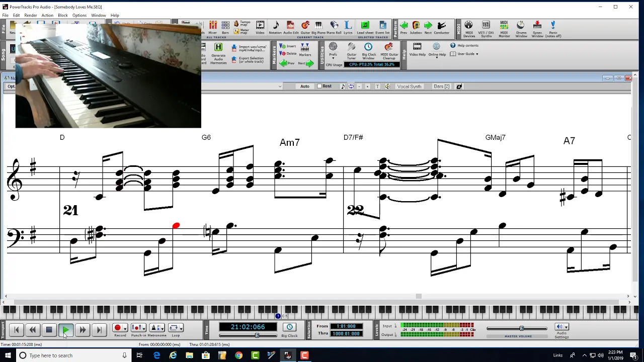Viewport: 644px width, 362px height.
Task: Open the Action menu
Action: point(47,16)
